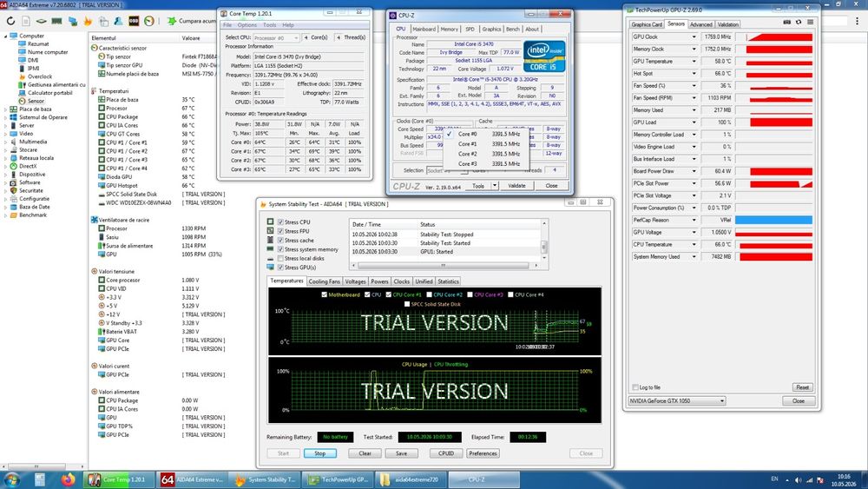Launch stability test via flame toolbar icon
This screenshot has width=868, height=489.
coord(88,21)
